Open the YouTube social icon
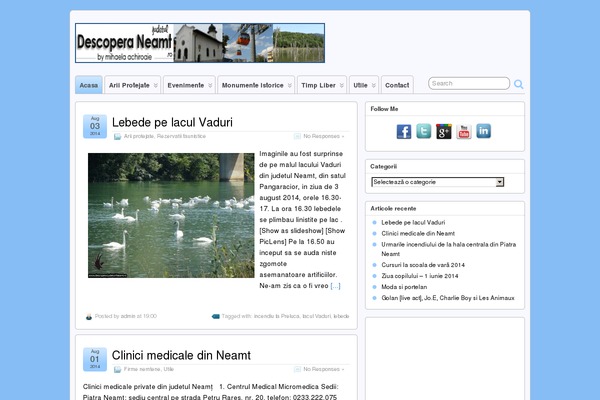Viewport: 600px width, 400px height. pos(464,131)
